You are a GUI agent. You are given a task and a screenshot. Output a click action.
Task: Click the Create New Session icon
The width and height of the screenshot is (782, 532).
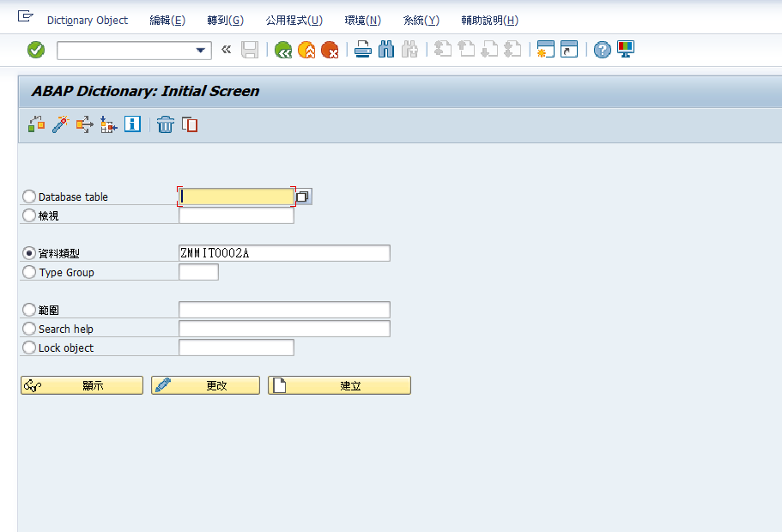(x=546, y=49)
